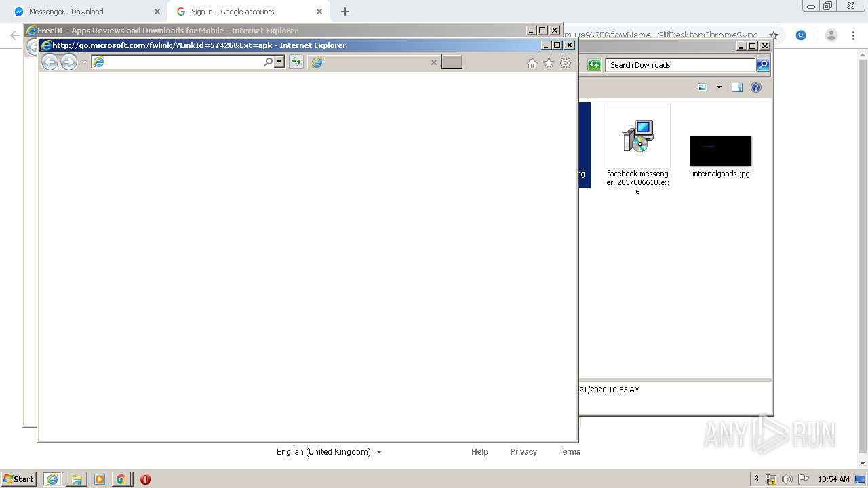Open a new tab in Internet Explorer

tap(452, 62)
